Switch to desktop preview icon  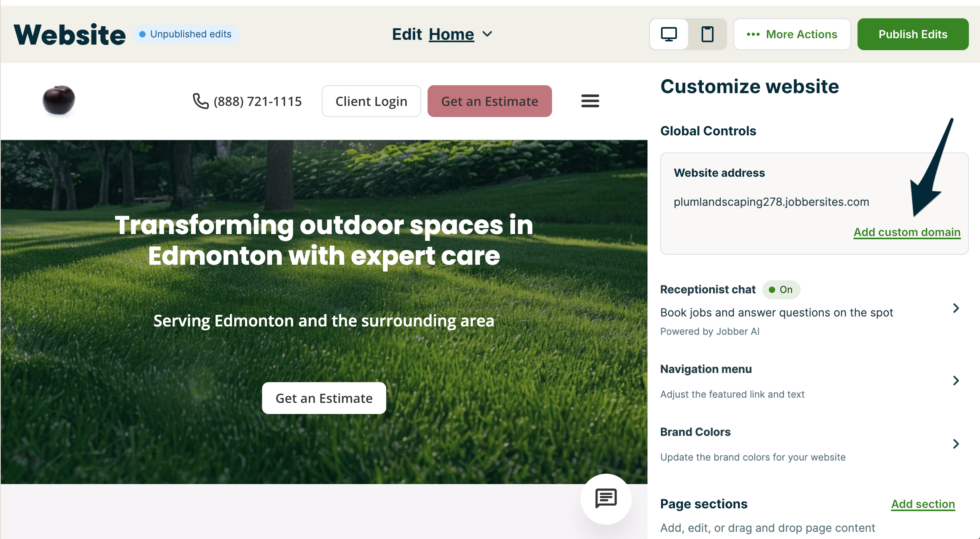point(669,34)
